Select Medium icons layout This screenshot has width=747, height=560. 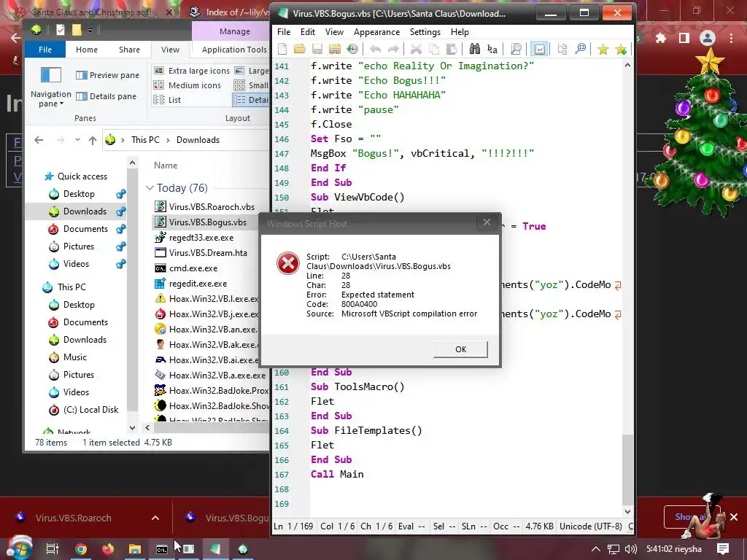click(187, 85)
